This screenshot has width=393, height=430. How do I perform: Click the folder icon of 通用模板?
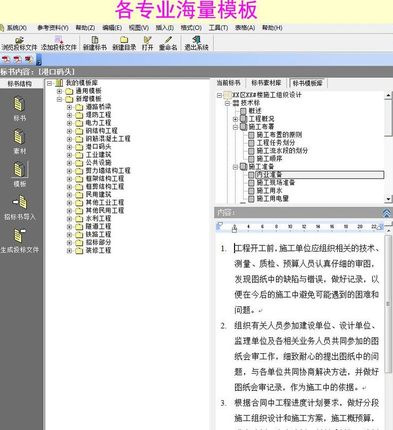pos(69,91)
